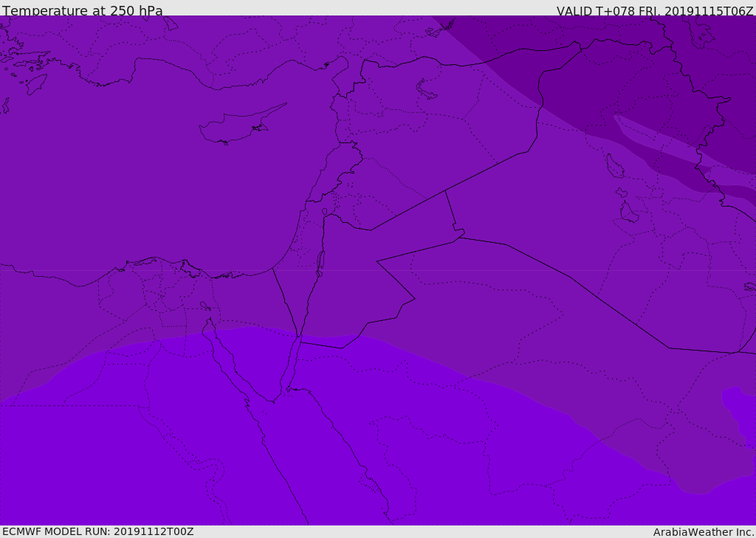Click the 'VALID T+078 FRI. 20191115T06Z' timestamp
The height and width of the screenshot is (538, 756).
[x=655, y=10]
